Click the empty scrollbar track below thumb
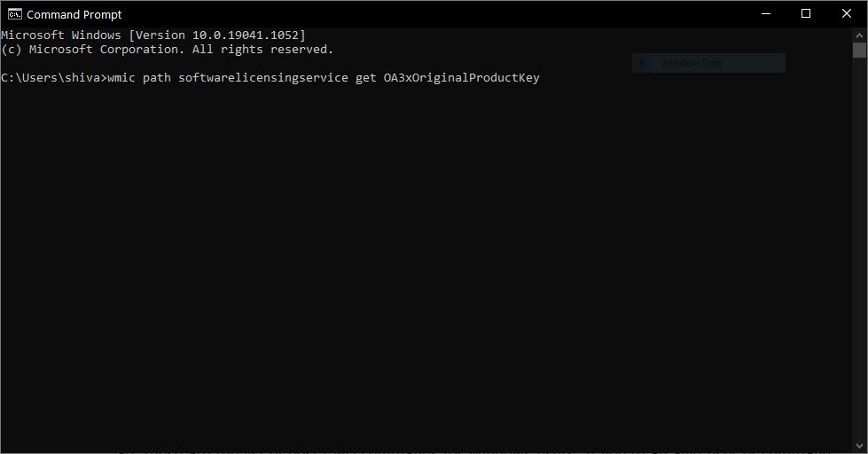The image size is (868, 454). click(859, 249)
